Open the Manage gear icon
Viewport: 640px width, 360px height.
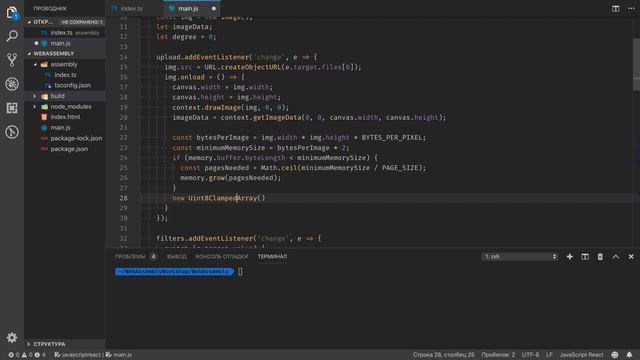[x=12, y=338]
